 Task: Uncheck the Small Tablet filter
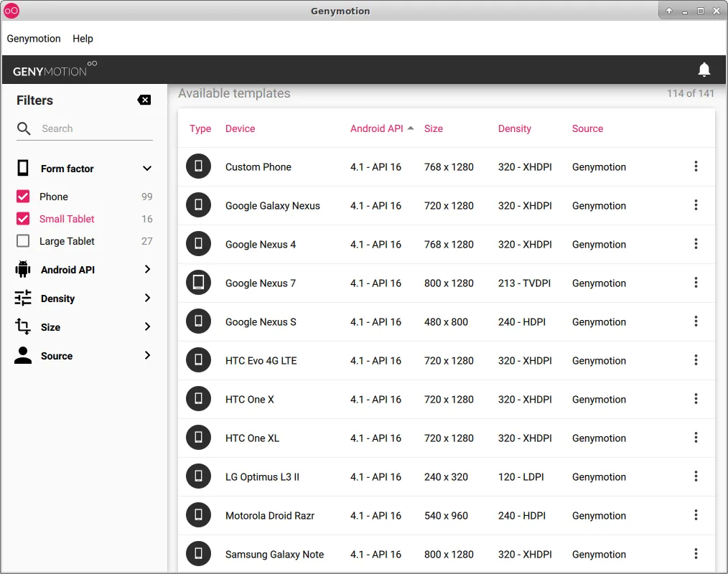tap(23, 219)
